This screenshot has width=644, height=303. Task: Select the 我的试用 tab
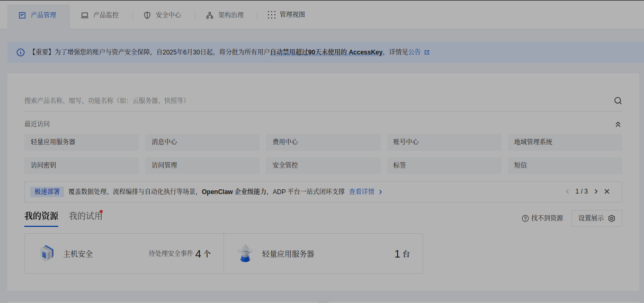(85, 216)
